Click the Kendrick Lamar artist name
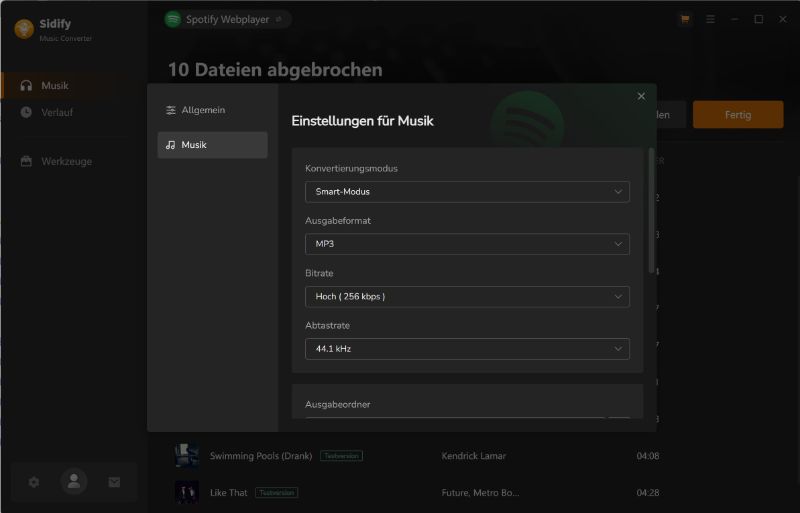 473,456
